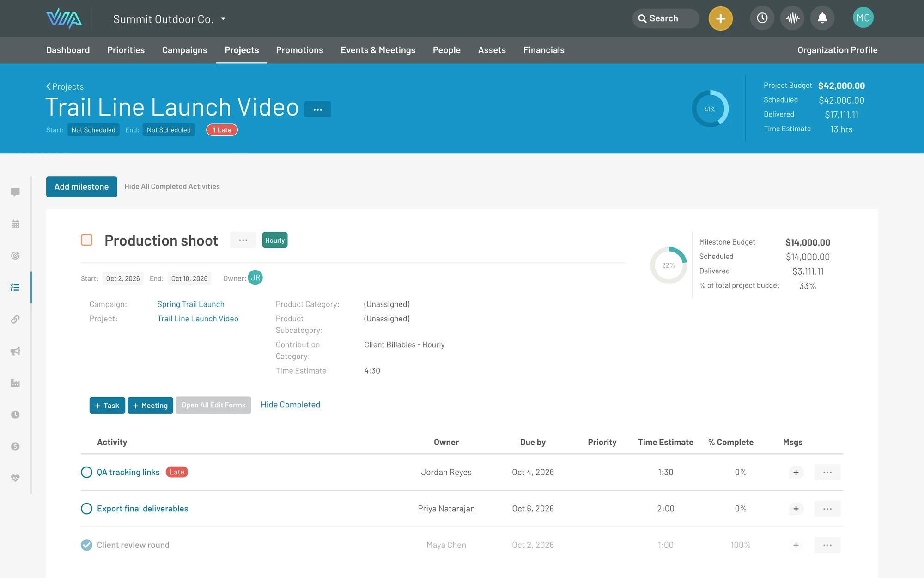Viewport: 924px width, 578px height.
Task: Click the + Task button
Action: click(107, 406)
